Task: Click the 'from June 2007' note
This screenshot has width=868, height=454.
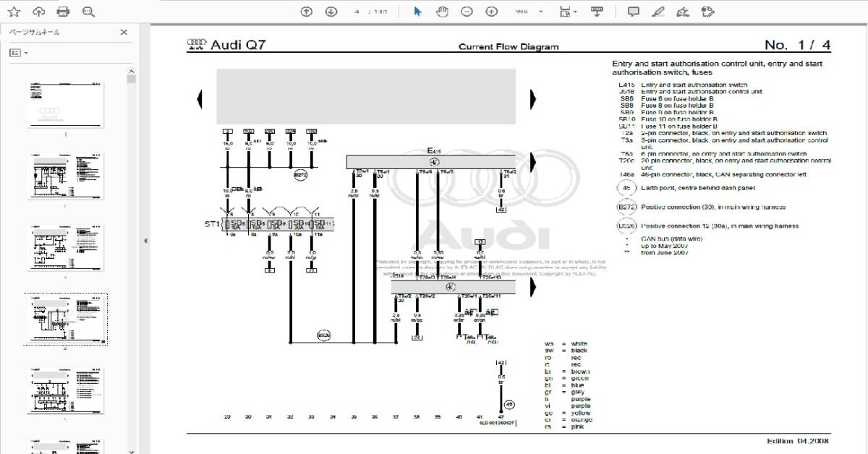Action: 665,253
